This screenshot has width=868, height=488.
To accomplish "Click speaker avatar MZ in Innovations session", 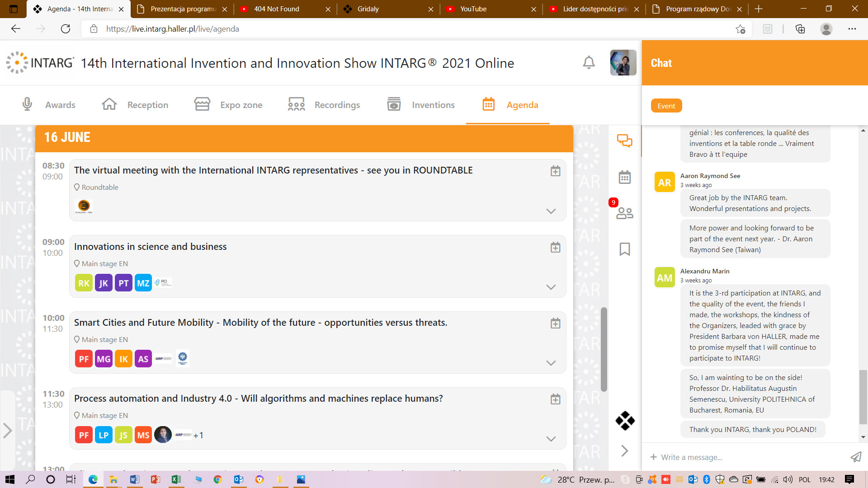I will (143, 283).
